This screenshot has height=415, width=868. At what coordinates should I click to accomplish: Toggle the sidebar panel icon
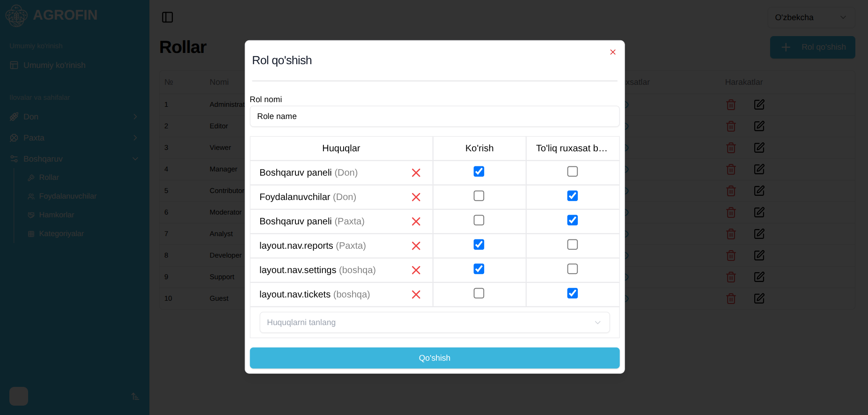pyautogui.click(x=168, y=17)
